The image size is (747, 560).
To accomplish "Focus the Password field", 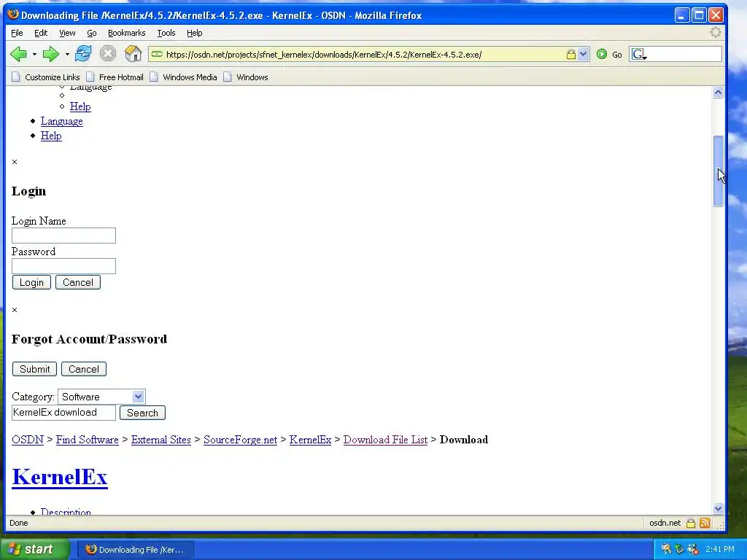I will click(x=64, y=265).
